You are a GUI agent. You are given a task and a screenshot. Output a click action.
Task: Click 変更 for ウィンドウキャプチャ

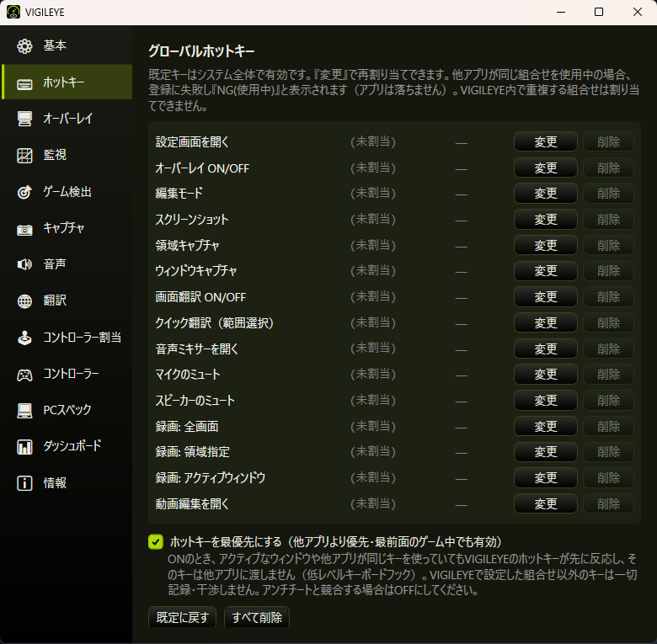tap(546, 271)
